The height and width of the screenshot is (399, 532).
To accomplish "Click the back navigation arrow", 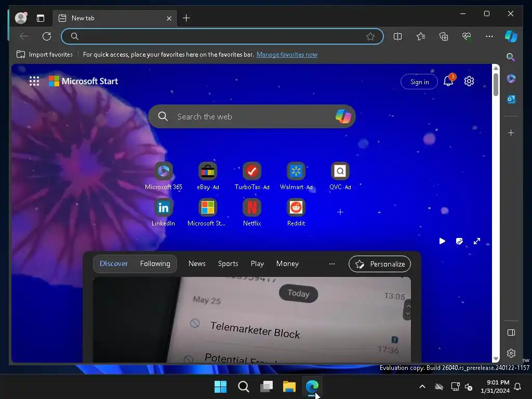I will [24, 36].
